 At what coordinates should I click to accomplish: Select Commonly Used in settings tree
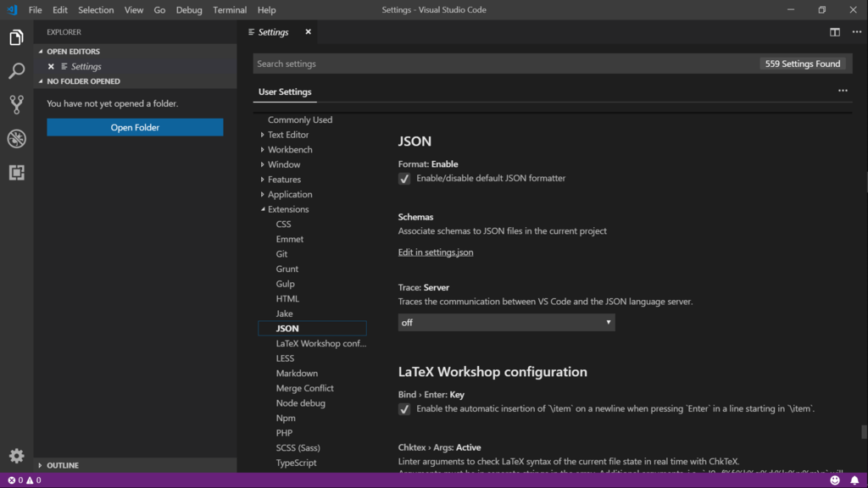point(300,119)
